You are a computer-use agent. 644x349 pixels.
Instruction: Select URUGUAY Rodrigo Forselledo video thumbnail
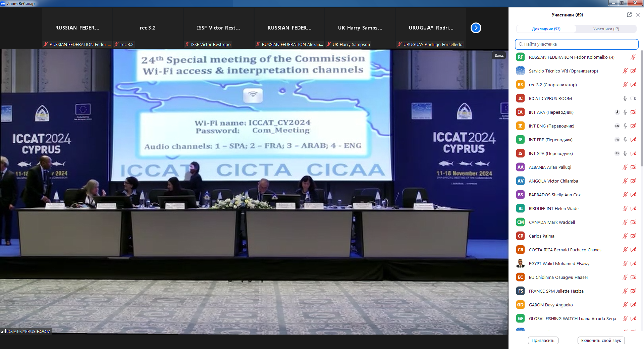coord(431,28)
